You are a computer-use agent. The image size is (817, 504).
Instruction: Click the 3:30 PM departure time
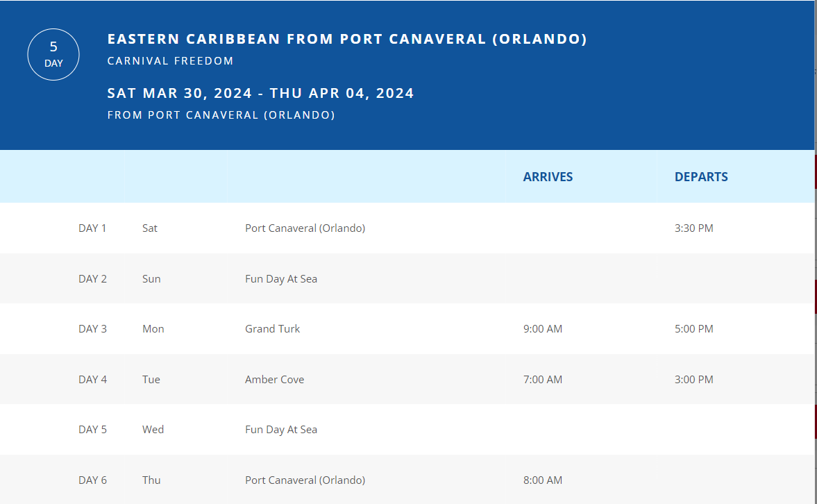(693, 228)
